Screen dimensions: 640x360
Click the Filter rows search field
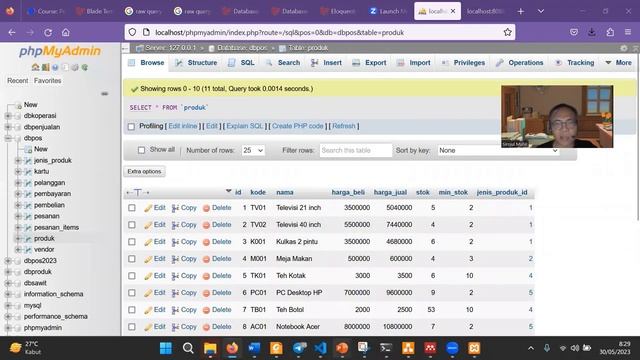click(356, 150)
